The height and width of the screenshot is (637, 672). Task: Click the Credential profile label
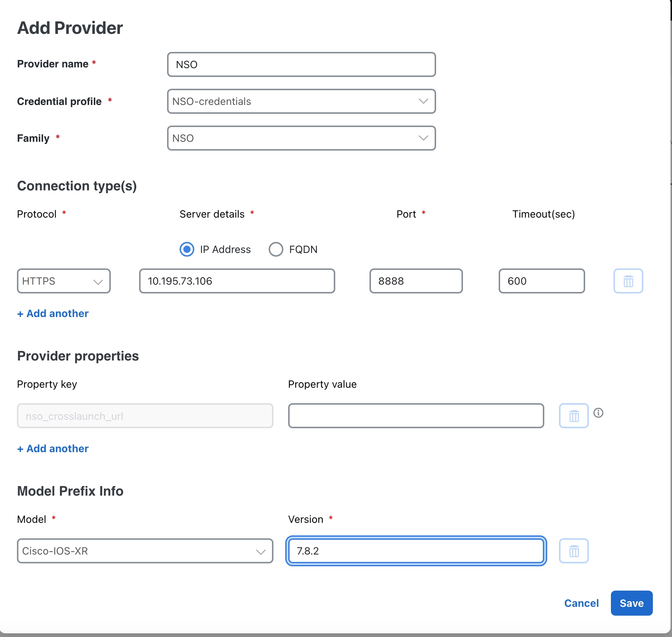pyautogui.click(x=59, y=101)
